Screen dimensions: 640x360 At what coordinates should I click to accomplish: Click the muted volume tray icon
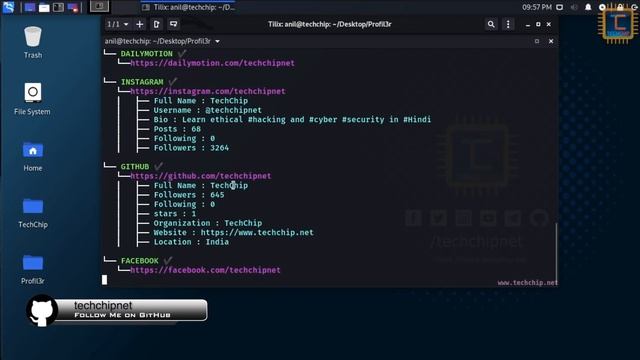click(x=574, y=7)
